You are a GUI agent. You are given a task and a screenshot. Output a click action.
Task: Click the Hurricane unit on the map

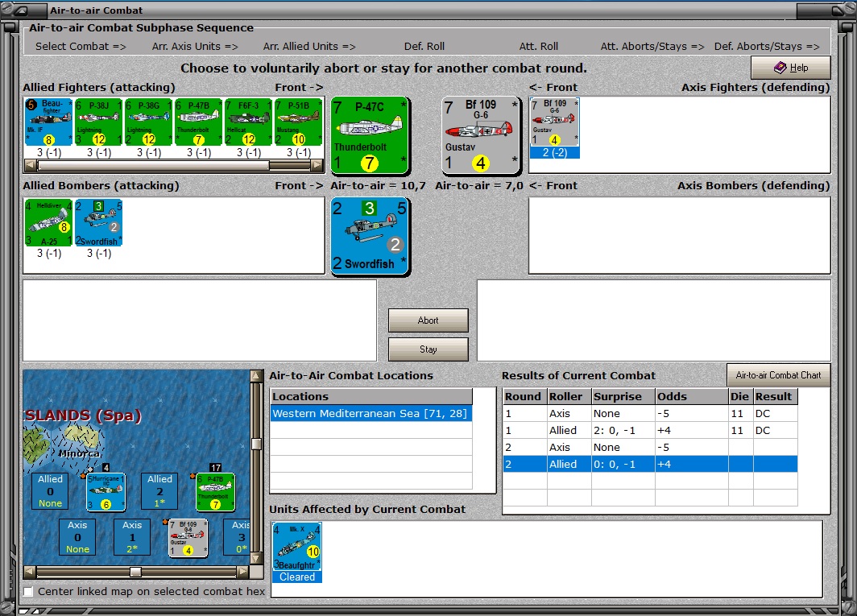click(106, 493)
